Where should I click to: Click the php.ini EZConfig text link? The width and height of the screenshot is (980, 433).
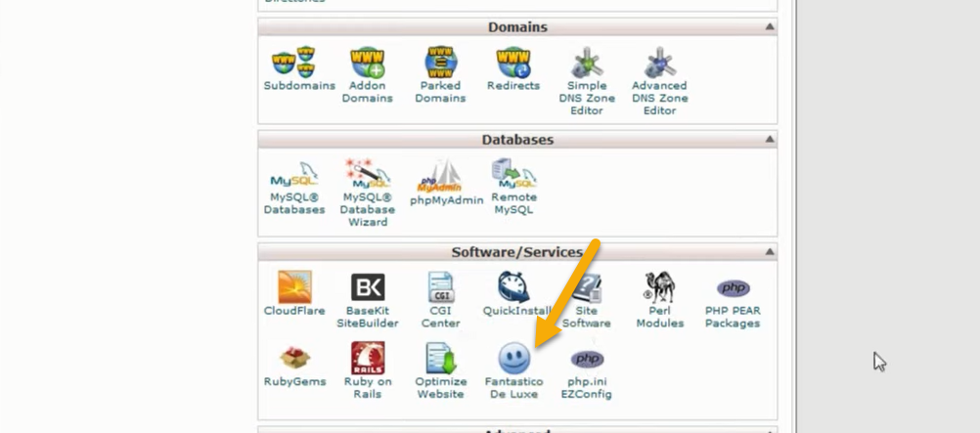coord(587,388)
